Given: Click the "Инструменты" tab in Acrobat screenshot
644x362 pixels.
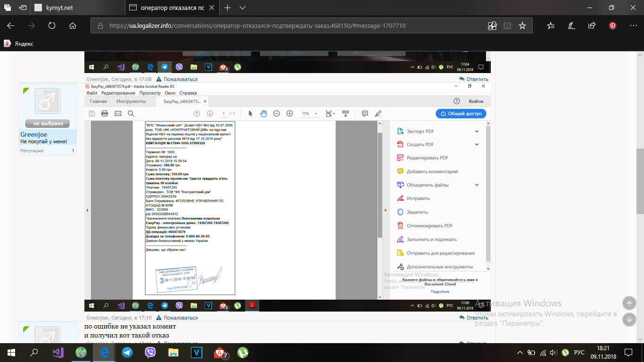Looking at the screenshot, I should click(x=131, y=101).
